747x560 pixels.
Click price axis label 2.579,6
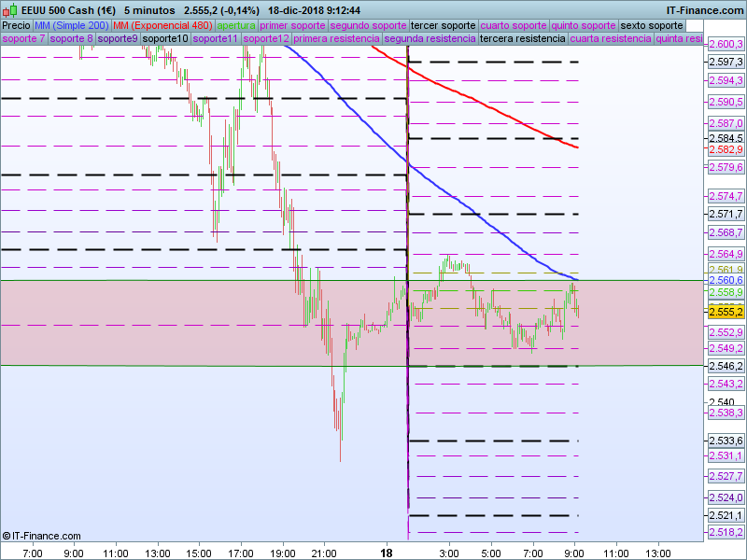pyautogui.click(x=726, y=167)
